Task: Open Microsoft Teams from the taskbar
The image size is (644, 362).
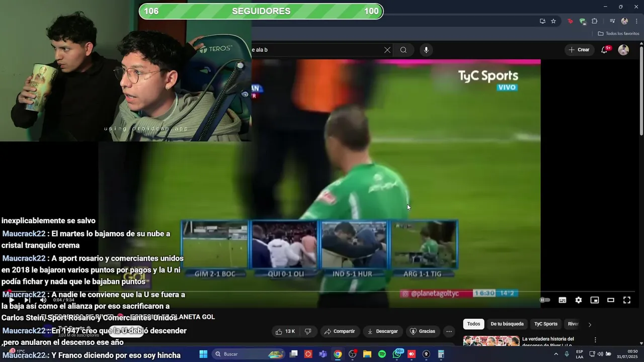Action: click(x=323, y=354)
